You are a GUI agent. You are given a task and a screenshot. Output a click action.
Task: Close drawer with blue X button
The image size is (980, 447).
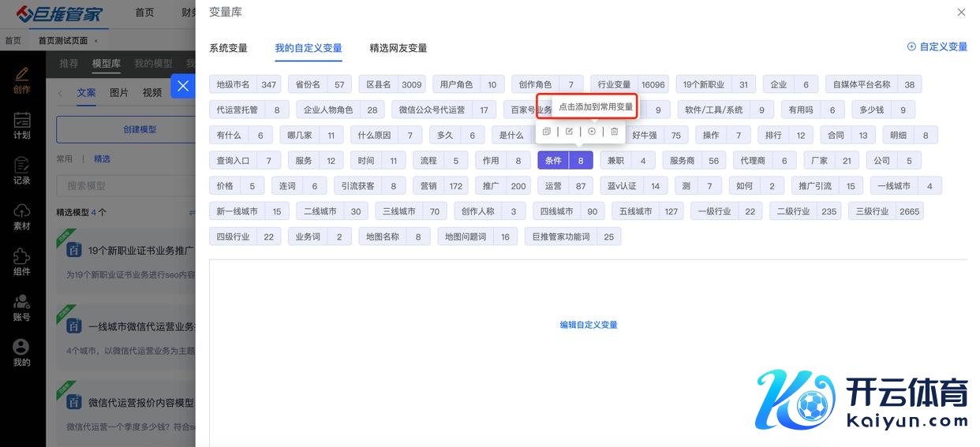[x=183, y=86]
